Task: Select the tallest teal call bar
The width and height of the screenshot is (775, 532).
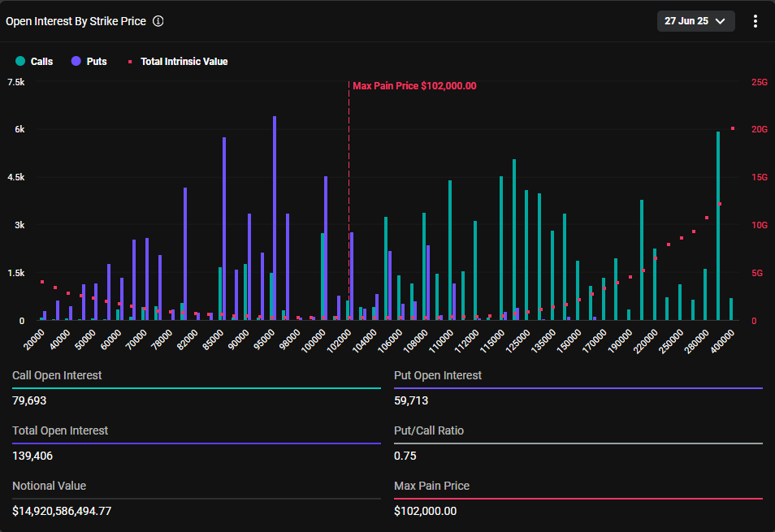Action: point(718,226)
